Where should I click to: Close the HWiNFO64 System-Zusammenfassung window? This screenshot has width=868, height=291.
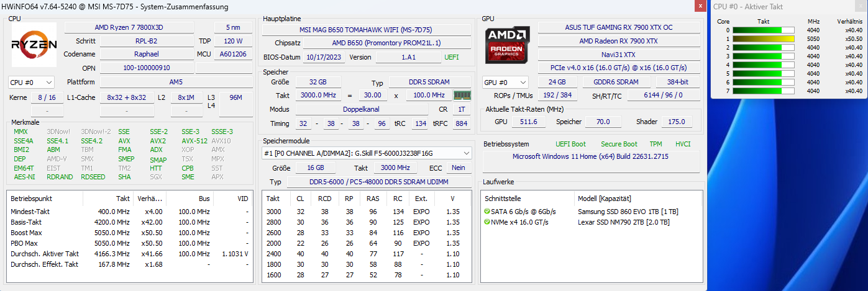click(699, 7)
